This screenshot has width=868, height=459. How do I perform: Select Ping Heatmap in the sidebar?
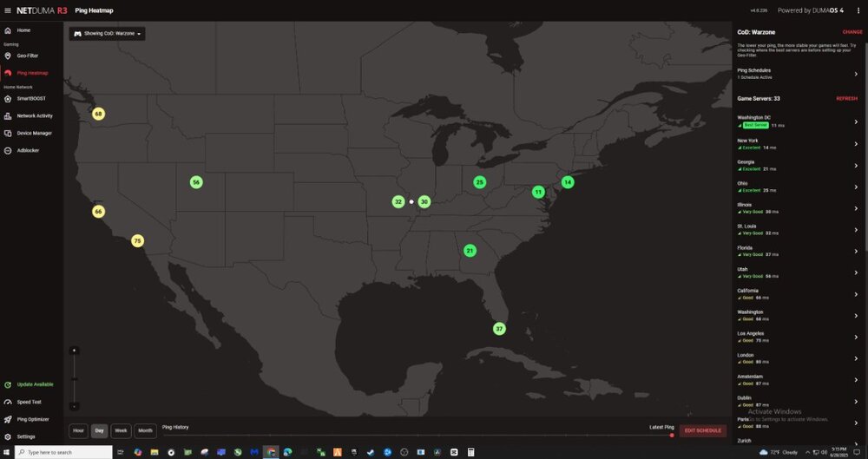(31, 73)
